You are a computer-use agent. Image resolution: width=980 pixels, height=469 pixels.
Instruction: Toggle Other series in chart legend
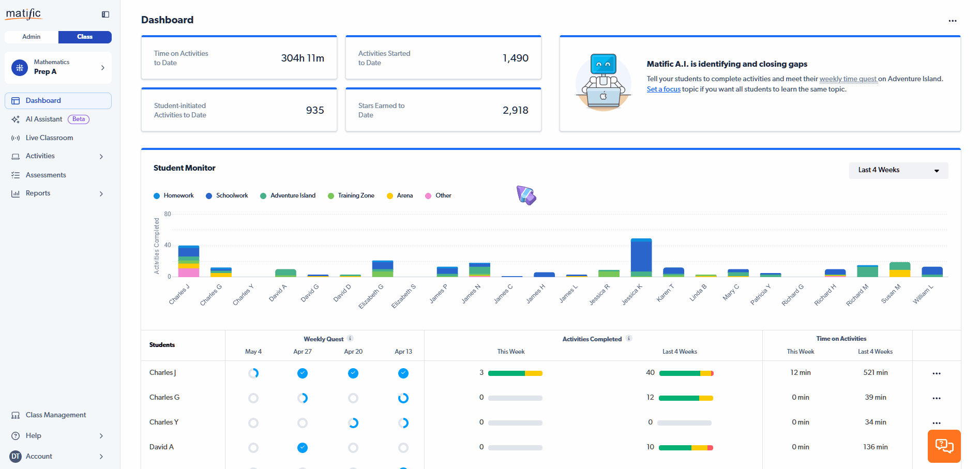tap(439, 196)
